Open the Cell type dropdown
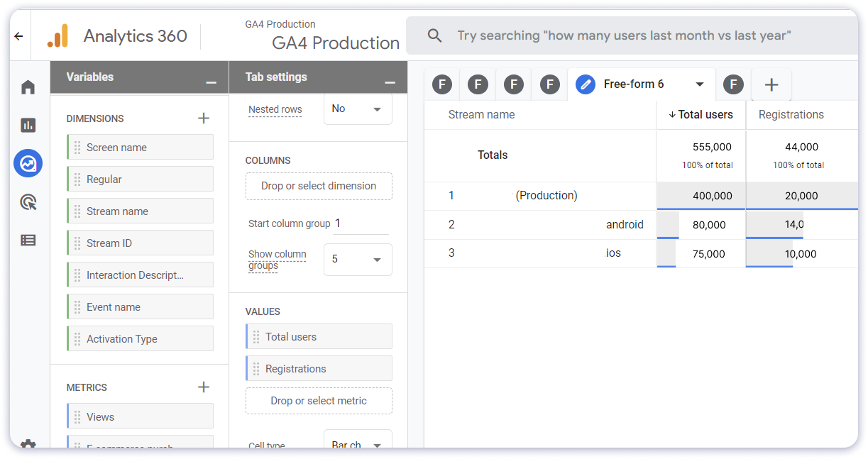The height and width of the screenshot is (459, 868). click(x=358, y=446)
